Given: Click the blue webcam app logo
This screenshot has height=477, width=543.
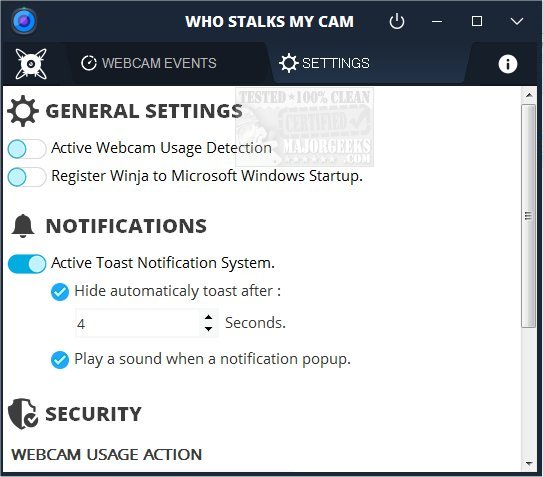Looking at the screenshot, I should point(24,21).
